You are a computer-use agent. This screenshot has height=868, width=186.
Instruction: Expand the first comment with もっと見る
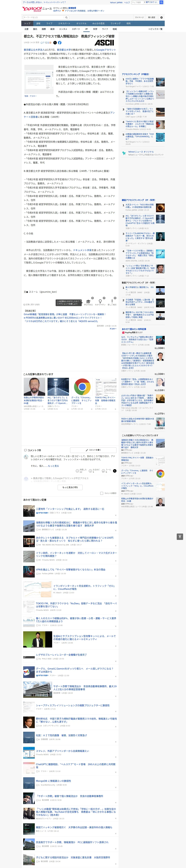pos(53,466)
